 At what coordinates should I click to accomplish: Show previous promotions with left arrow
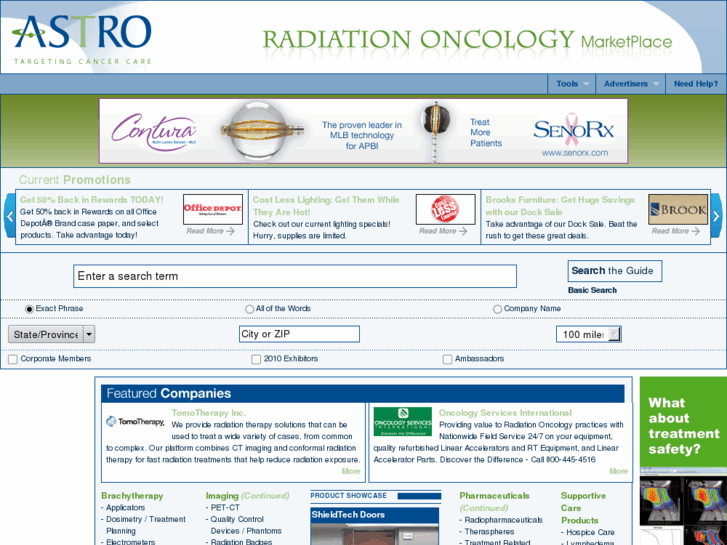pos(9,216)
